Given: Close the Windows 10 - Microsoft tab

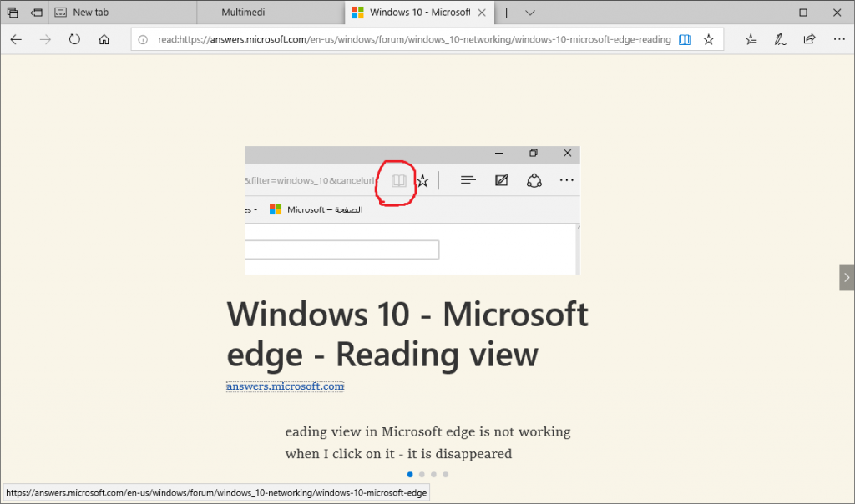Looking at the screenshot, I should 482,13.
